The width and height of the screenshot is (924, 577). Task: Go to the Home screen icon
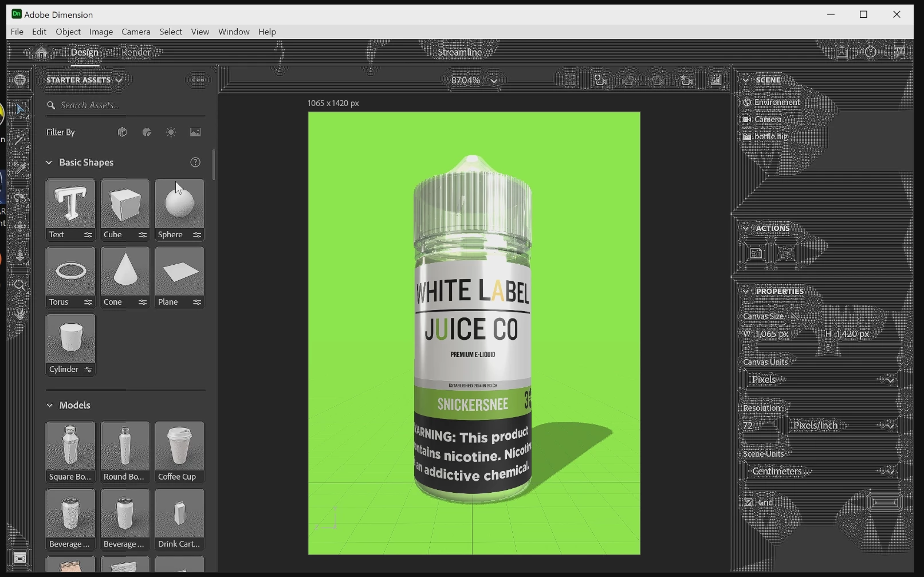tap(41, 53)
